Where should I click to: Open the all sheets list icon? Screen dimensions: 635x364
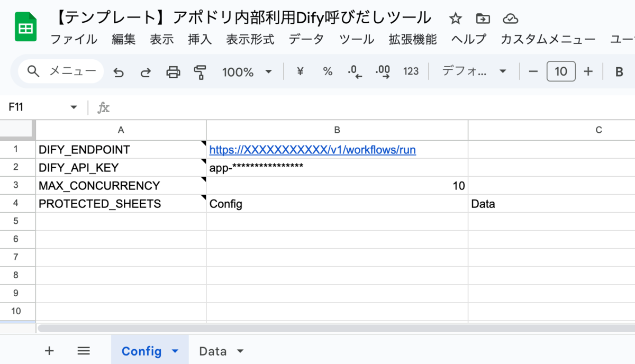[84, 350]
